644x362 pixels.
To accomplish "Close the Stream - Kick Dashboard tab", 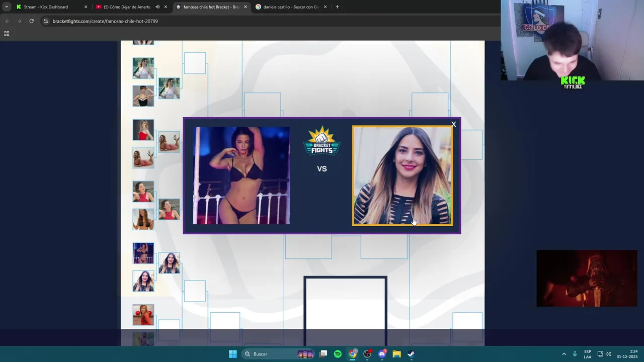I will pos(86,7).
